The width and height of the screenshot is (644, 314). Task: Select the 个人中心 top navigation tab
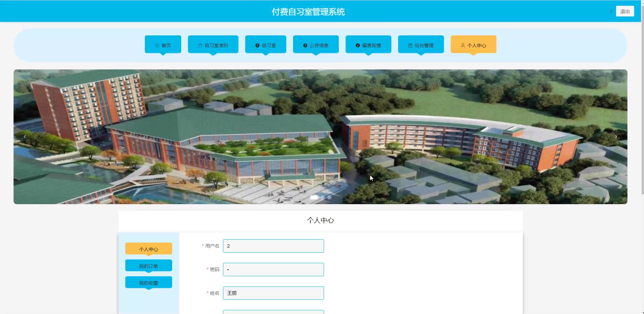(x=474, y=44)
